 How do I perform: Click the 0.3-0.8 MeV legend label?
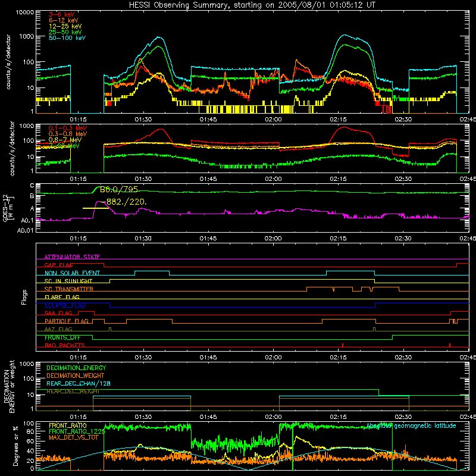pyautogui.click(x=68, y=134)
